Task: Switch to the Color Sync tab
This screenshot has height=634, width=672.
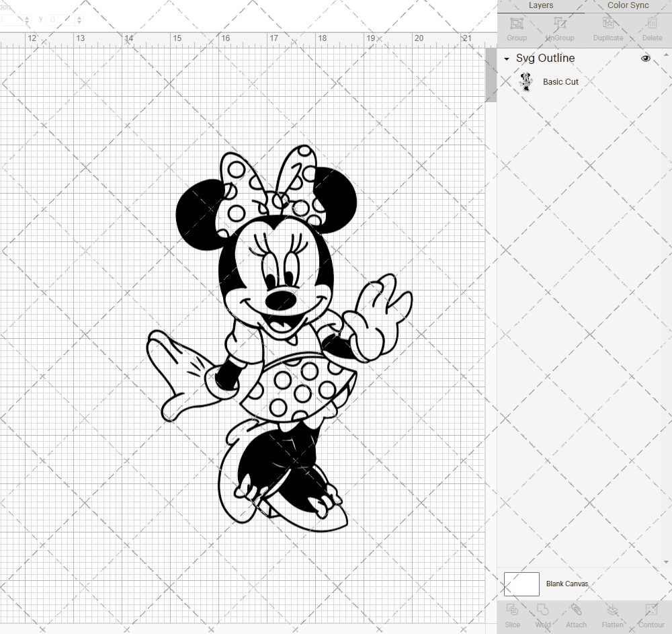Action: pos(628,5)
